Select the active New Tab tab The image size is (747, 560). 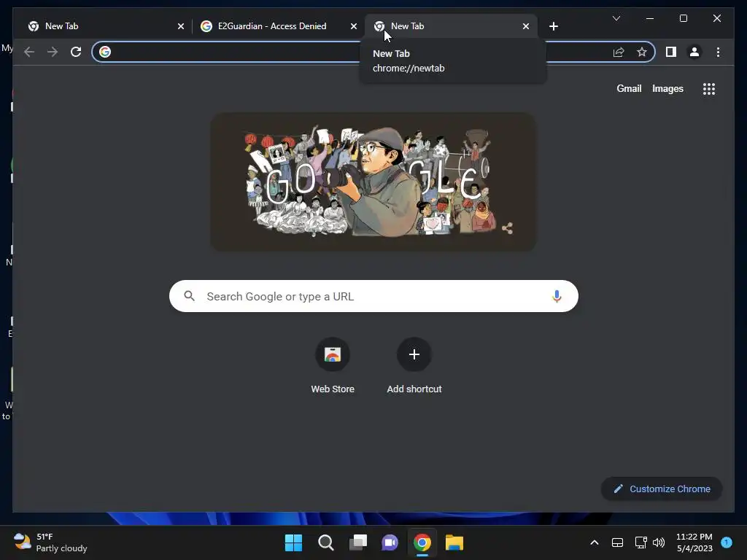(451, 26)
